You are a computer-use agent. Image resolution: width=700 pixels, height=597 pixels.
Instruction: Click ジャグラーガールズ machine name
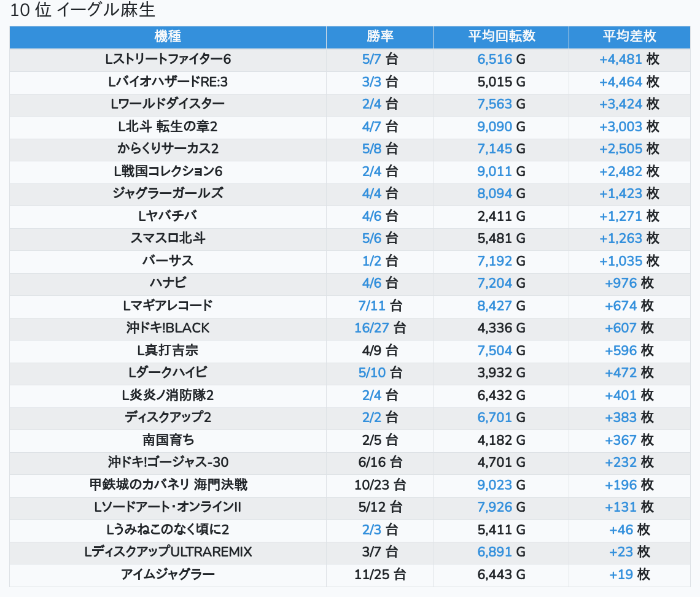(x=168, y=194)
